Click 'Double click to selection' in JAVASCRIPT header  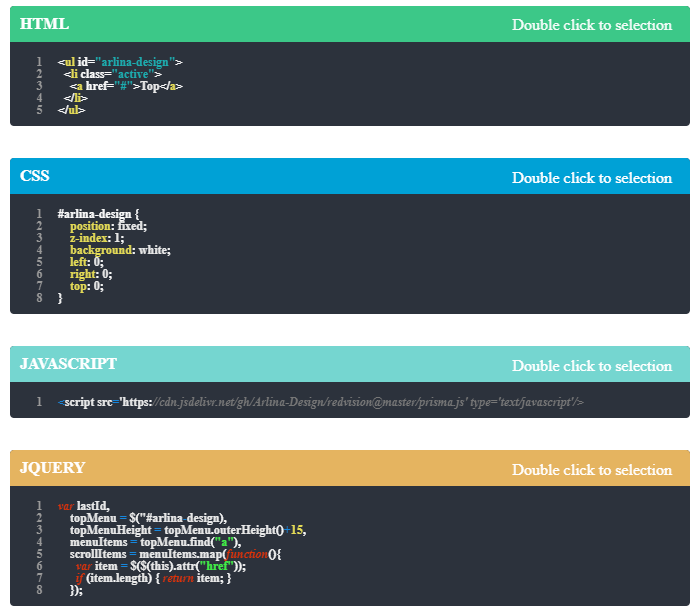(592, 366)
